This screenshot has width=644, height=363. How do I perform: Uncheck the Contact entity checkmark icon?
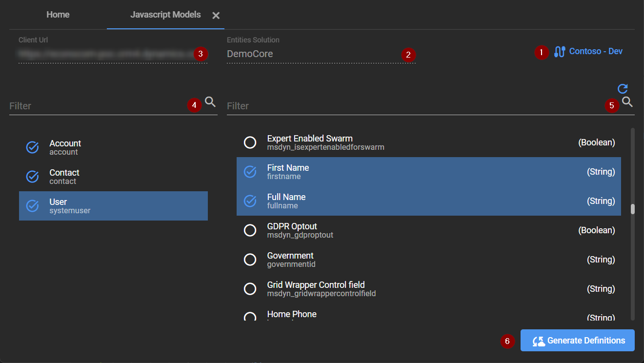coord(33,177)
